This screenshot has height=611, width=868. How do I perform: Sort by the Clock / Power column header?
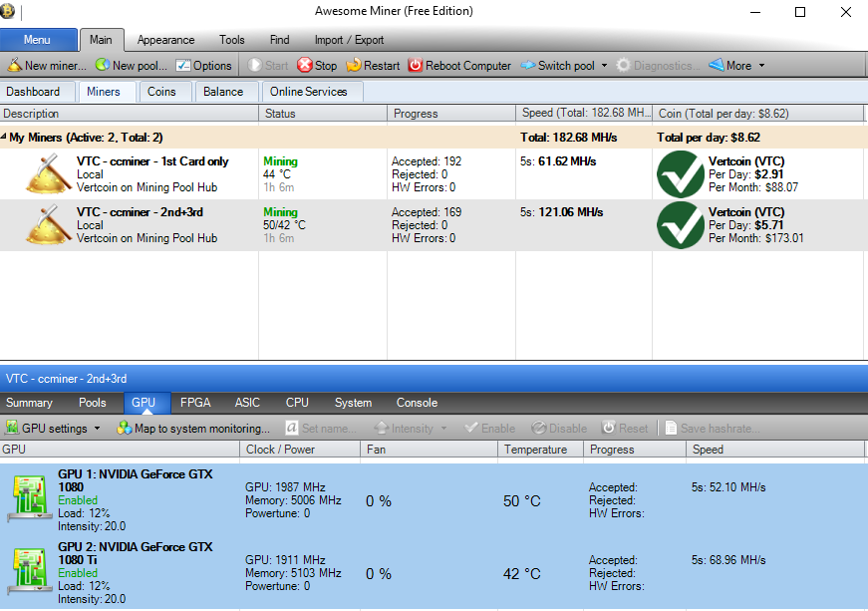pos(300,450)
